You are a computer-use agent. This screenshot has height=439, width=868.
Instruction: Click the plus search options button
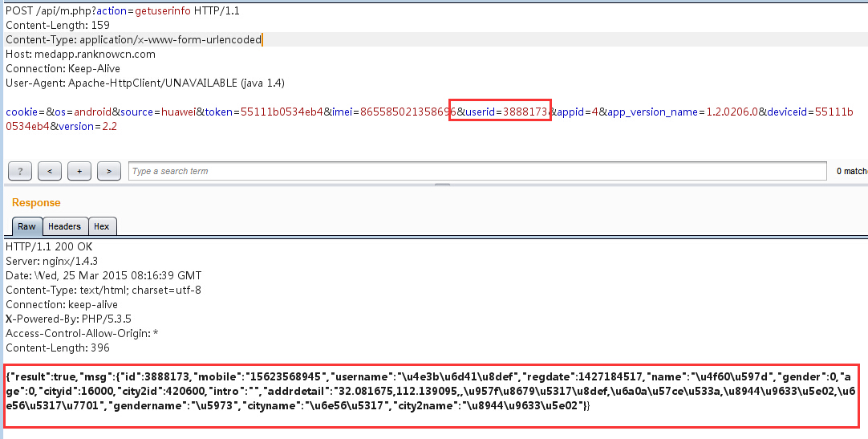[79, 171]
